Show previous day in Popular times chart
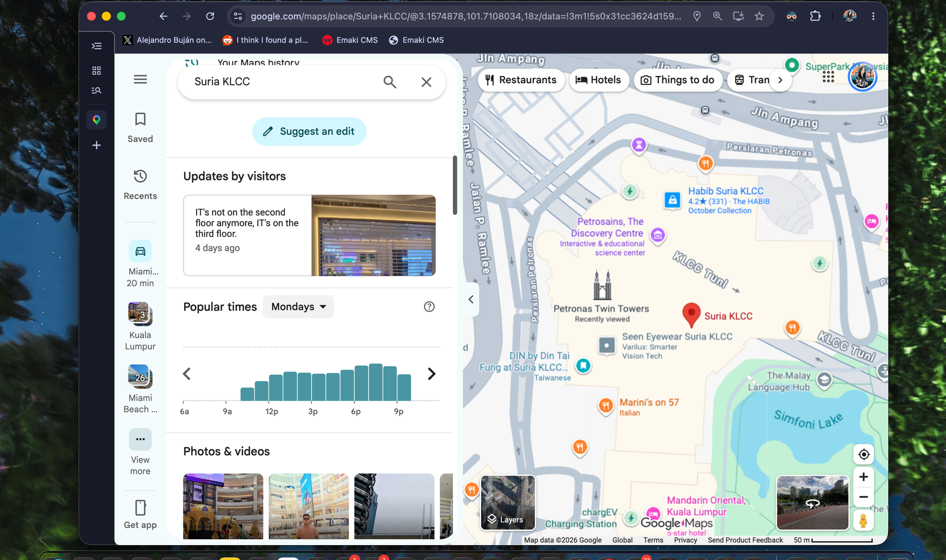The image size is (946, 560). 187,374
